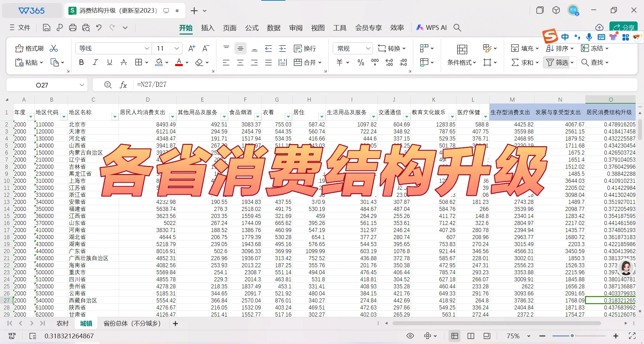Apply Strikethrough formatting
644x344 pixels.
pos(124,62)
